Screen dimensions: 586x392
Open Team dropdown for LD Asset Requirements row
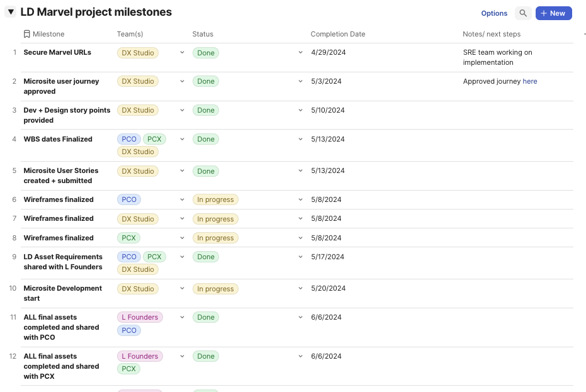(182, 257)
